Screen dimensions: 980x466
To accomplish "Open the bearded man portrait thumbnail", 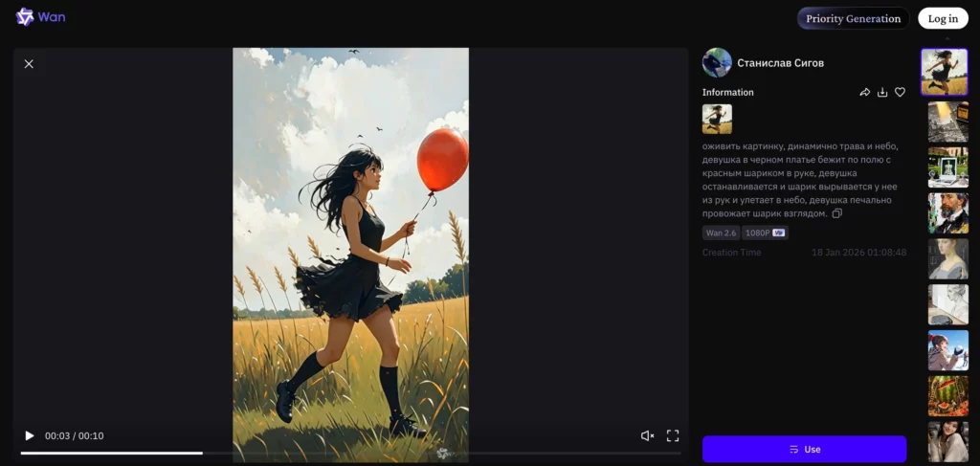I will [947, 213].
